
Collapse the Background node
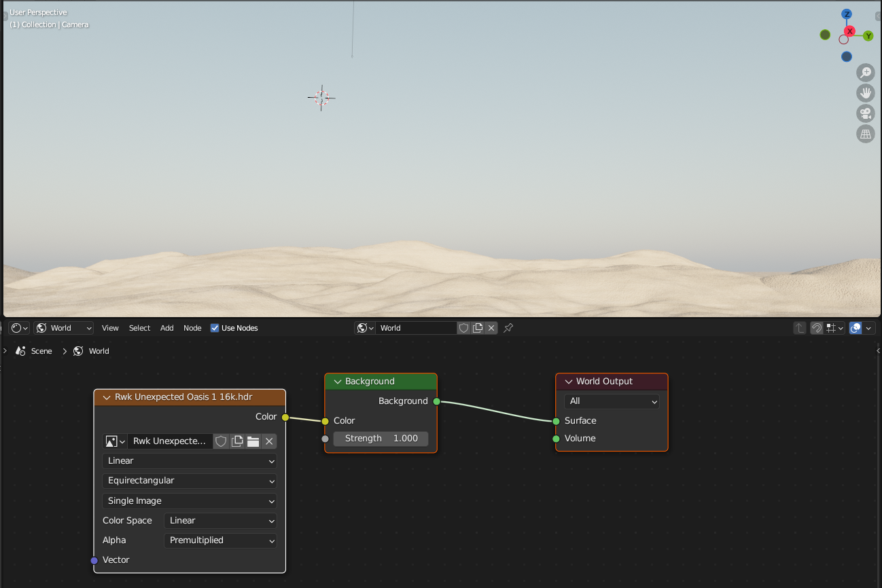[x=337, y=382]
